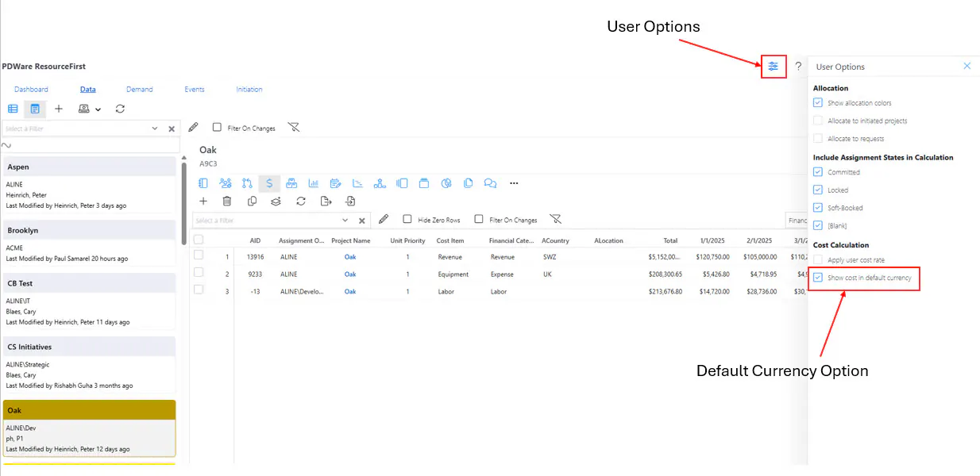Import data with arrow-in icon
The width and height of the screenshot is (980, 476).
(350, 202)
